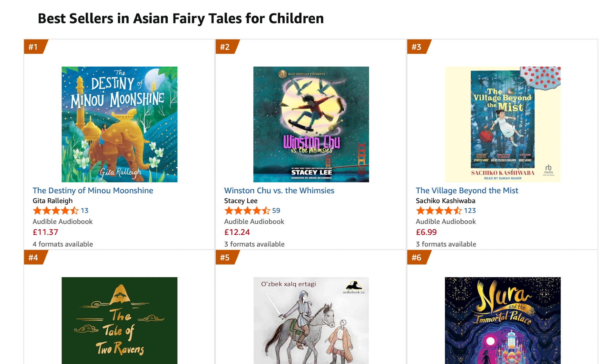Click the £12.24 price

(x=237, y=232)
